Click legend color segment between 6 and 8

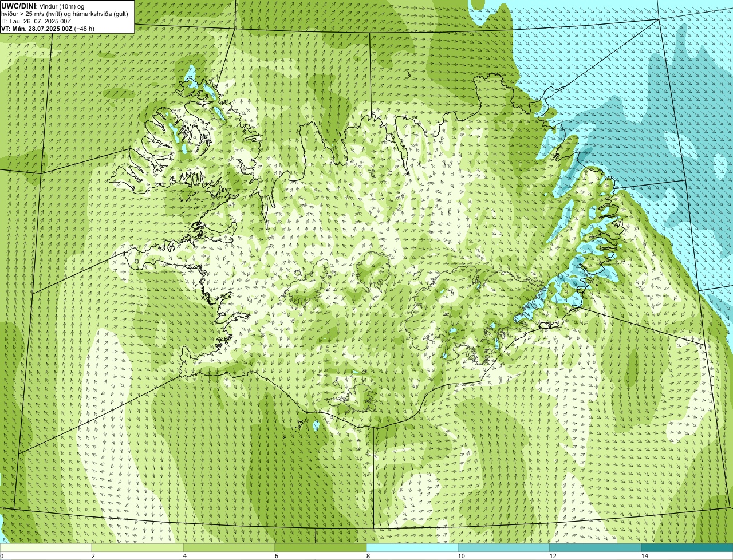pos(321,547)
